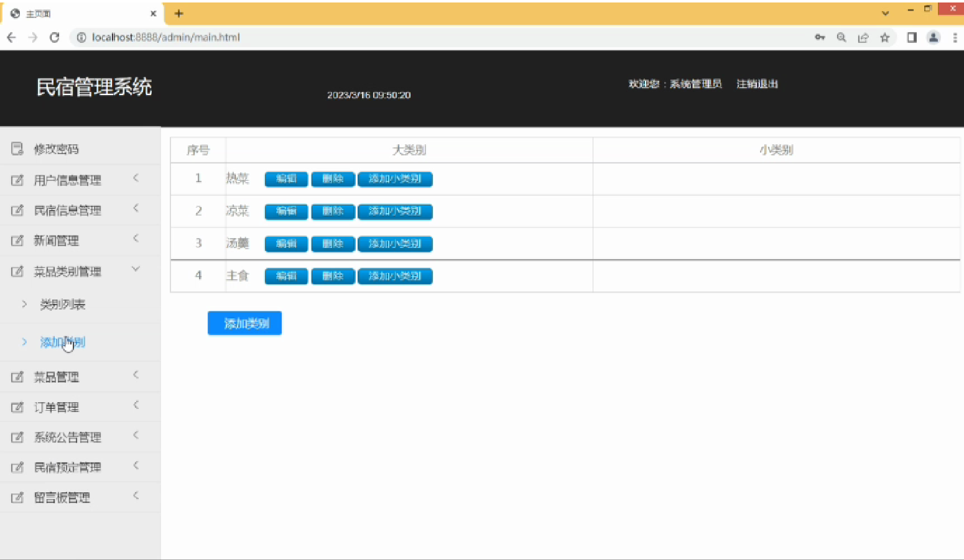This screenshot has height=560, width=964.
Task: Click the share page icon
Action: click(863, 37)
